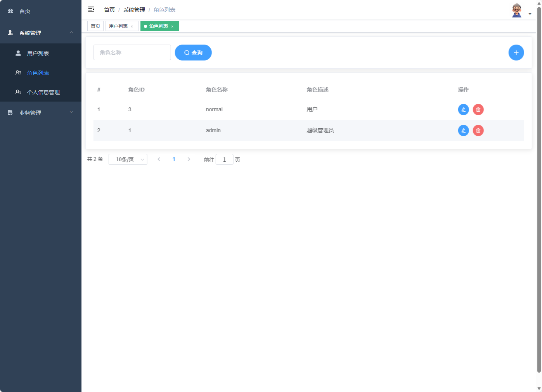Select 角色列表 in the sidebar
This screenshot has height=392, width=542.
coord(41,73)
